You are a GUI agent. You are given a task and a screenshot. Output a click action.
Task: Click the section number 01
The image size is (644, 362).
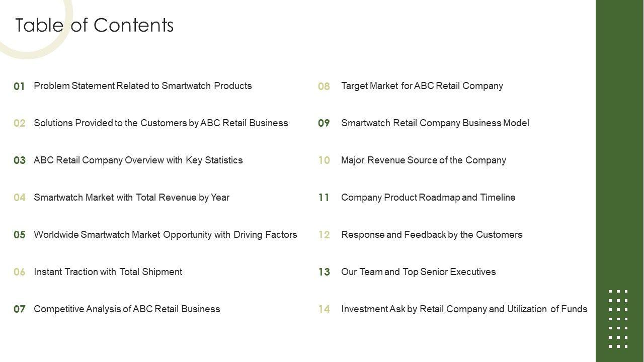coord(19,86)
